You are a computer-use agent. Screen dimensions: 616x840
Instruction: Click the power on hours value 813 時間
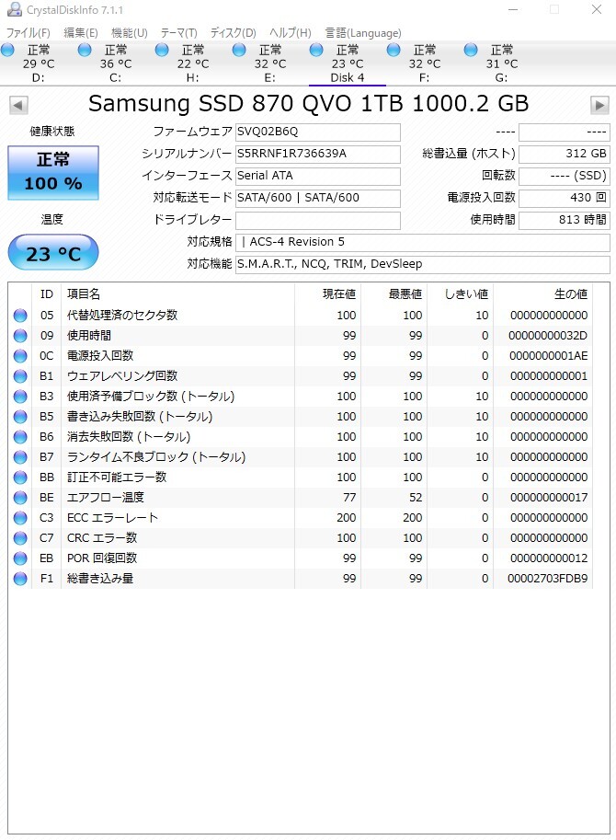pos(565,220)
